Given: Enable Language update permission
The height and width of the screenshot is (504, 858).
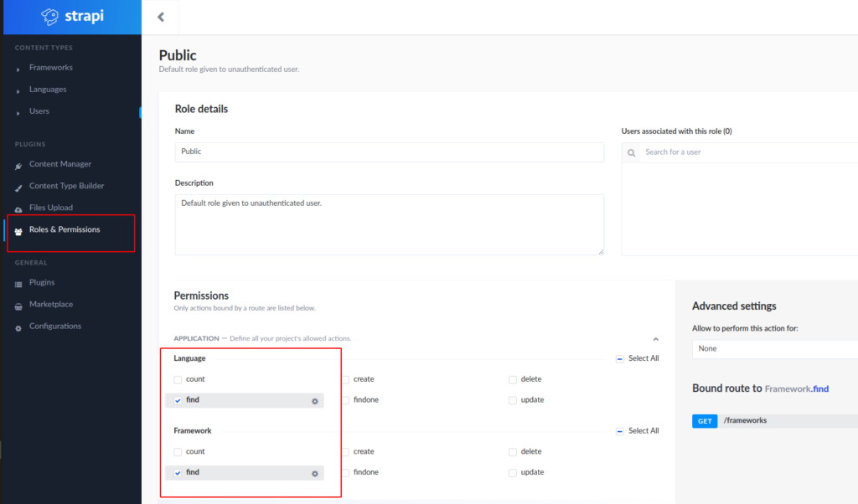Looking at the screenshot, I should pyautogui.click(x=513, y=400).
